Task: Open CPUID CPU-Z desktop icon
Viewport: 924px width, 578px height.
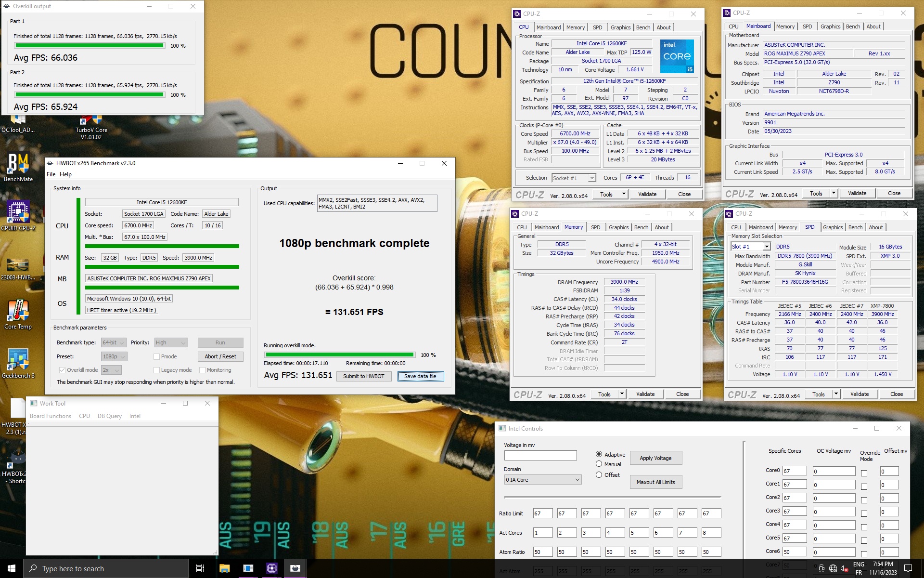Action: pos(18,216)
